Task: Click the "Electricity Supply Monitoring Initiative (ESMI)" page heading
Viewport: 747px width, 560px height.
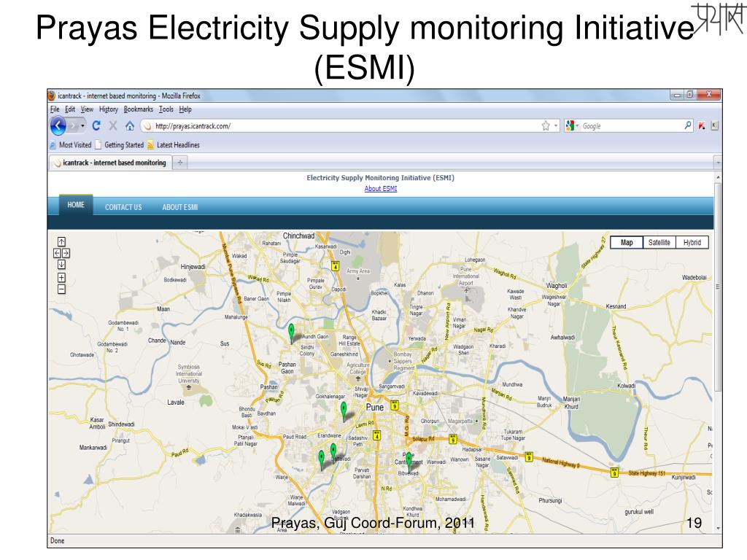Action: click(x=380, y=178)
